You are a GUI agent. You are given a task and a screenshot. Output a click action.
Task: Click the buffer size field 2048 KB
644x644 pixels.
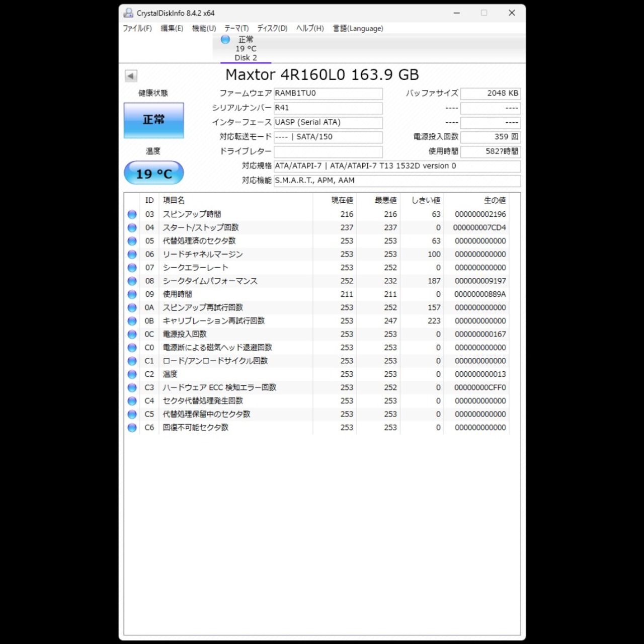tap(491, 94)
